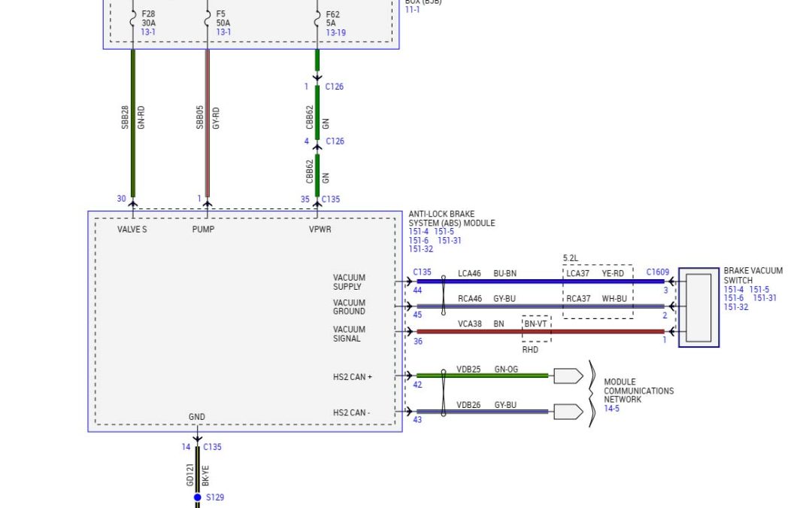Click the 151-31 link under ABS Module

coord(449,241)
